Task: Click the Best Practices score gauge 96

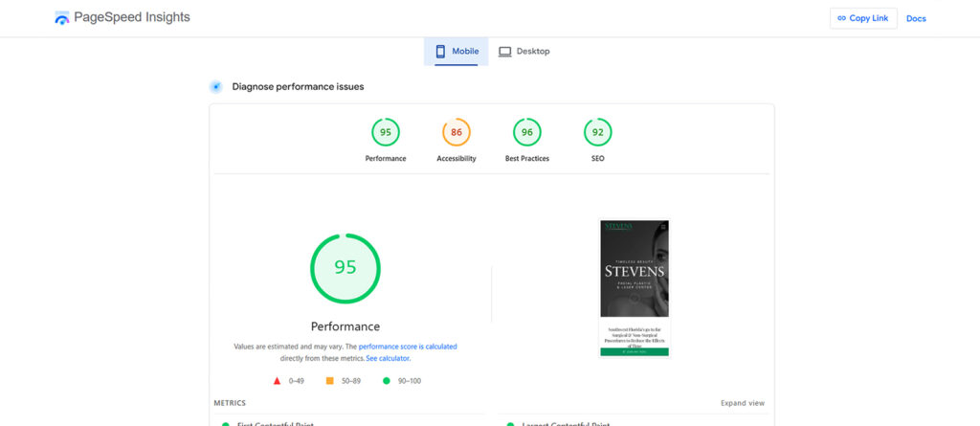Action: click(x=527, y=132)
